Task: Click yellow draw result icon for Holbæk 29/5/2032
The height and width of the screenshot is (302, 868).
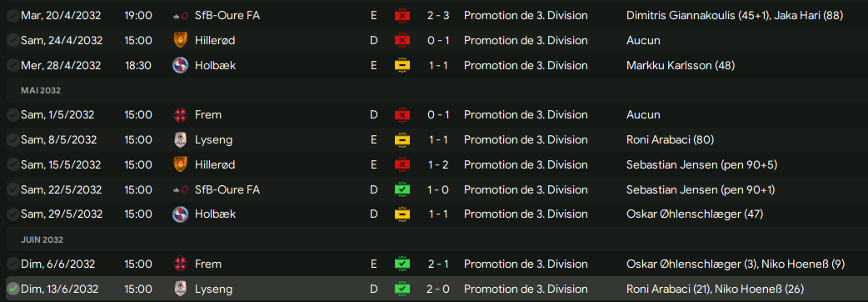Action: click(402, 214)
